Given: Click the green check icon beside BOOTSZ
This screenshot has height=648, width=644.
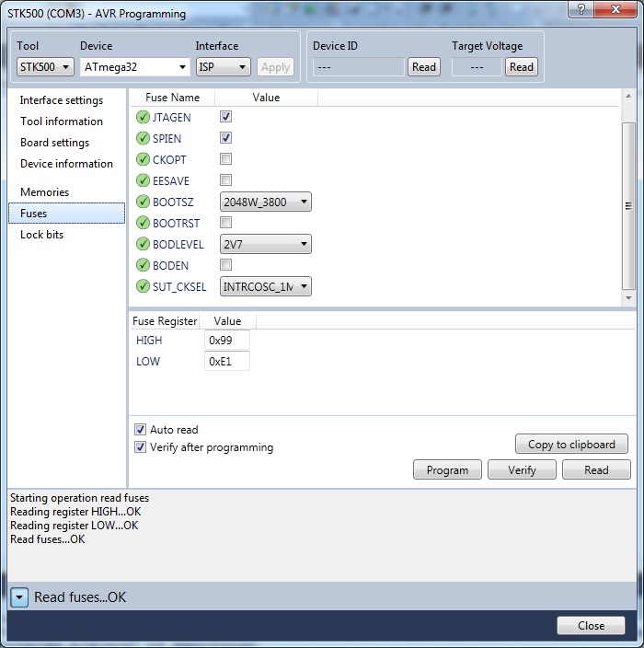Looking at the screenshot, I should (143, 202).
